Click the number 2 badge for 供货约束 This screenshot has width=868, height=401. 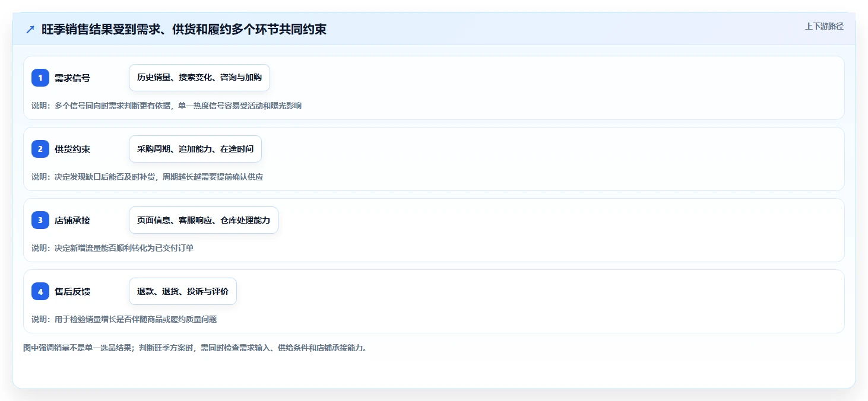40,149
